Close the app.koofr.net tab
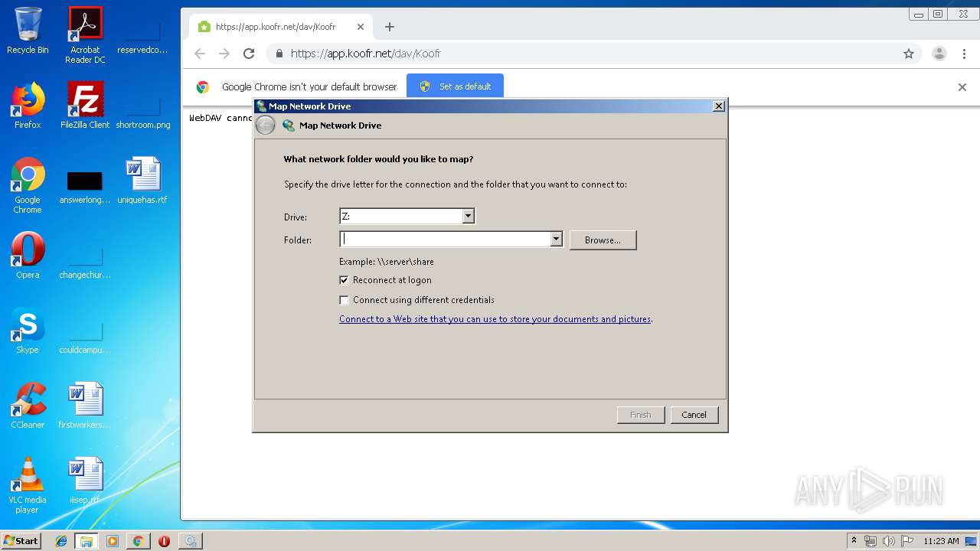Screen dimensions: 980x551 coord(361,27)
